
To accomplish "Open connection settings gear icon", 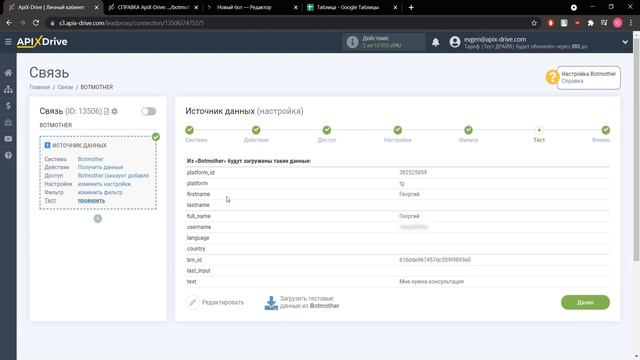I will tap(115, 111).
